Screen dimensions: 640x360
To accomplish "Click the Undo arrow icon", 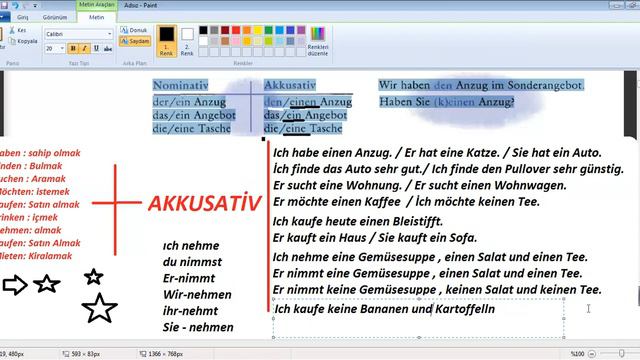I will pyautogui.click(x=15, y=5).
